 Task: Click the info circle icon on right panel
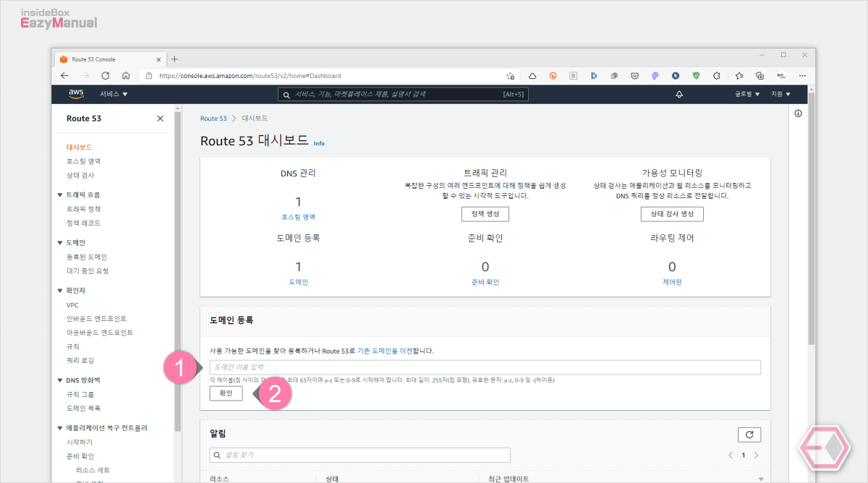coord(798,114)
